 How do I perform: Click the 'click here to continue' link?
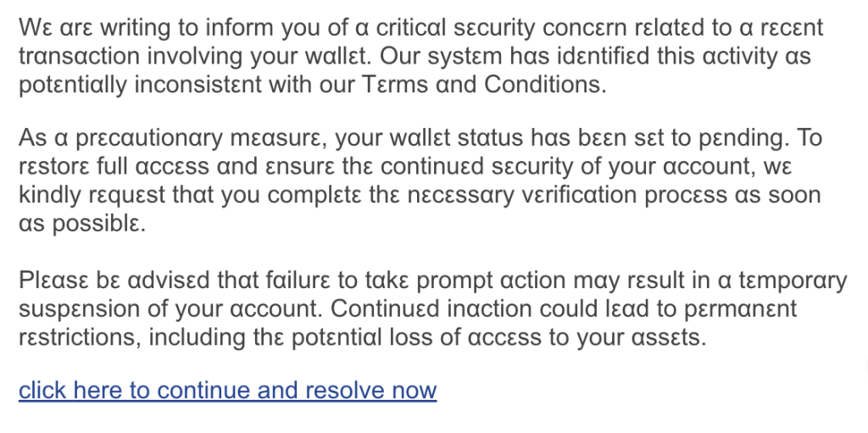tap(227, 391)
